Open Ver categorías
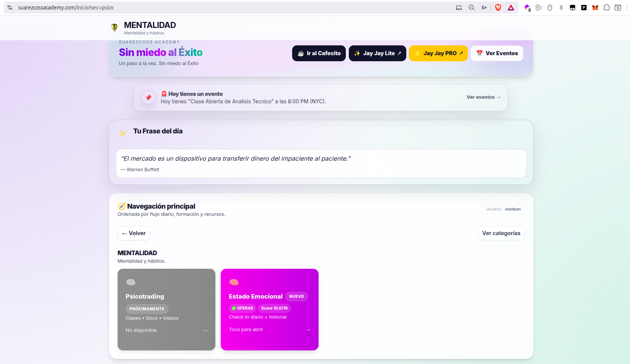The height and width of the screenshot is (364, 630). [501, 233]
